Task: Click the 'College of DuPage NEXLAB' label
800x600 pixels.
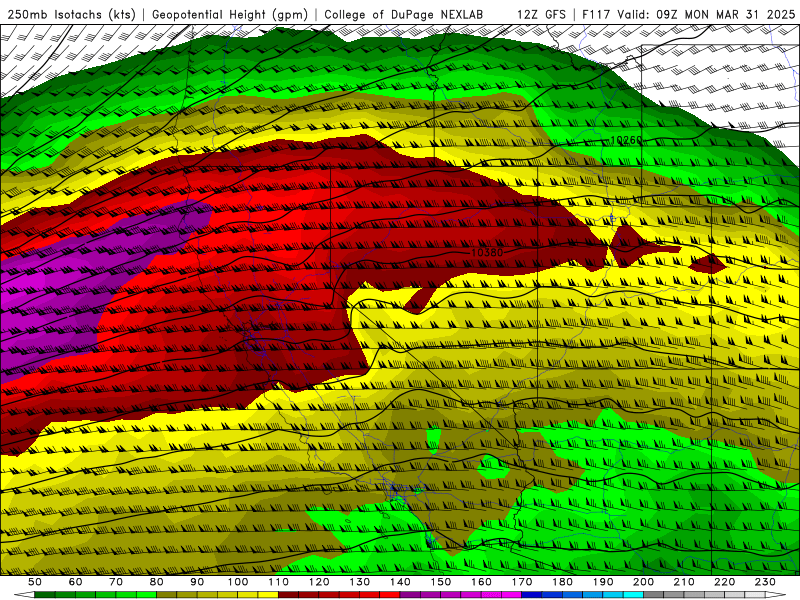Action: tap(403, 14)
